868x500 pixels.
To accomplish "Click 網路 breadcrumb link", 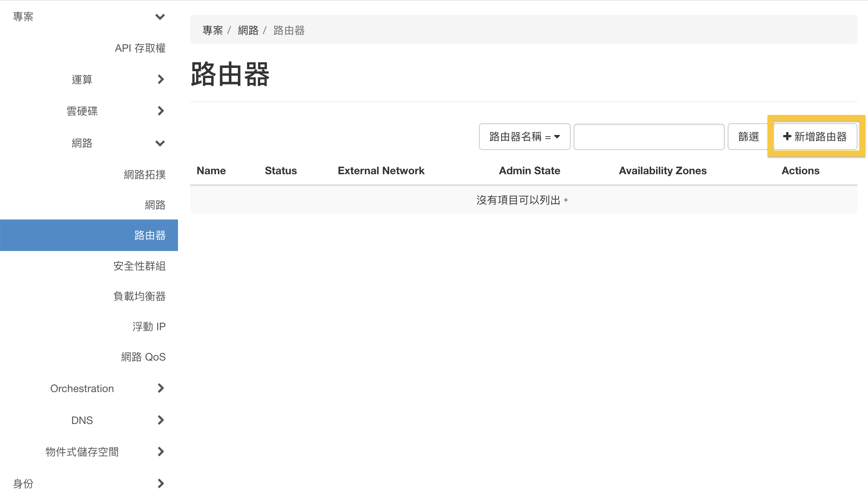I will (248, 30).
